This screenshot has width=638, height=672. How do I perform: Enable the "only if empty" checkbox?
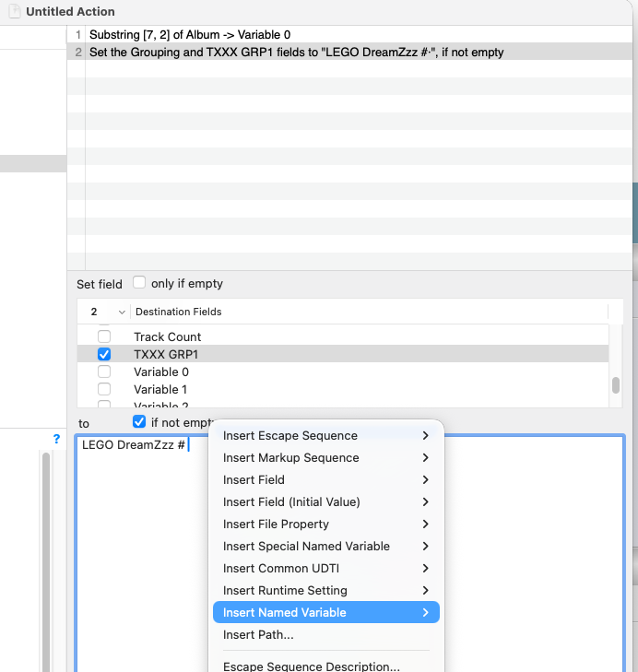point(140,283)
